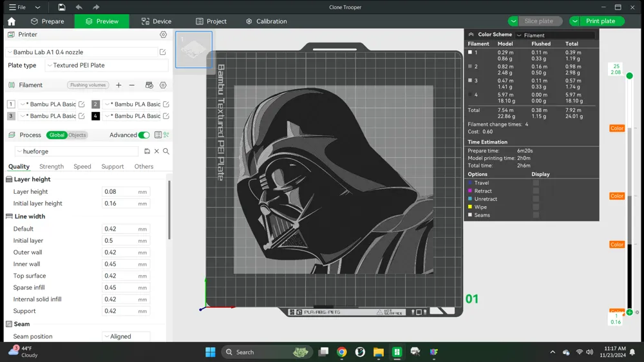
Task: Edit the Bambu Lab A1 printer preset
Action: 163,52
